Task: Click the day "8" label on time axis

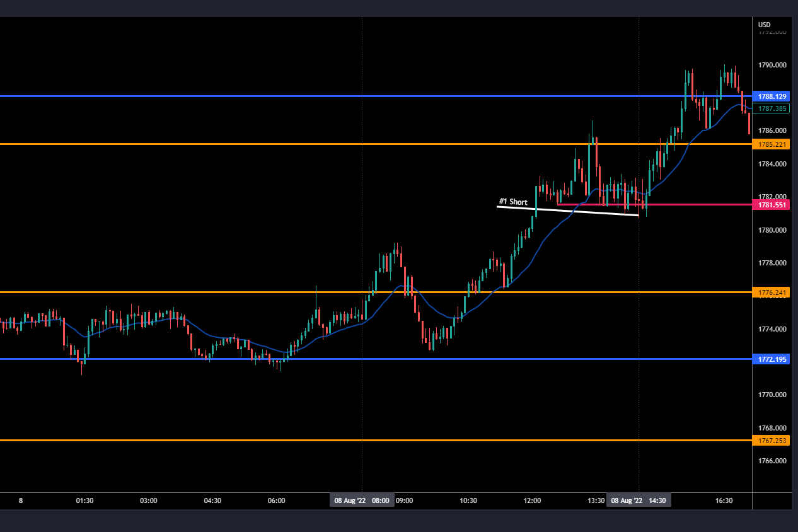Action: [21, 500]
